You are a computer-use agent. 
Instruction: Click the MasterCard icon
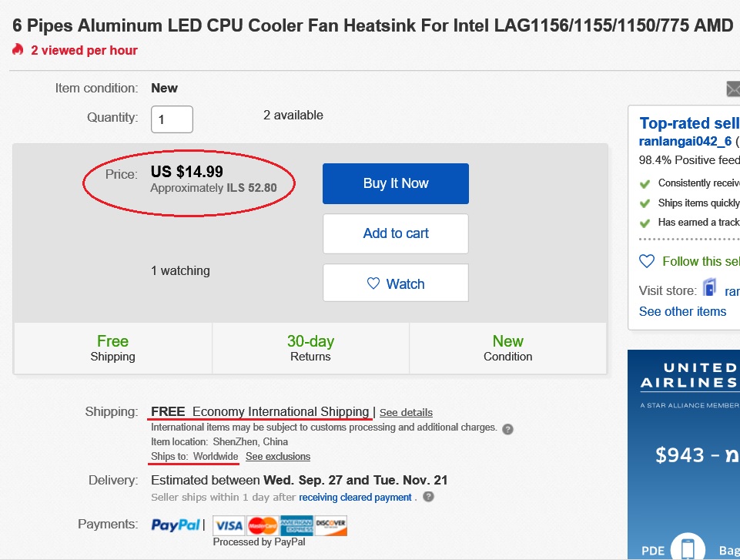point(263,525)
